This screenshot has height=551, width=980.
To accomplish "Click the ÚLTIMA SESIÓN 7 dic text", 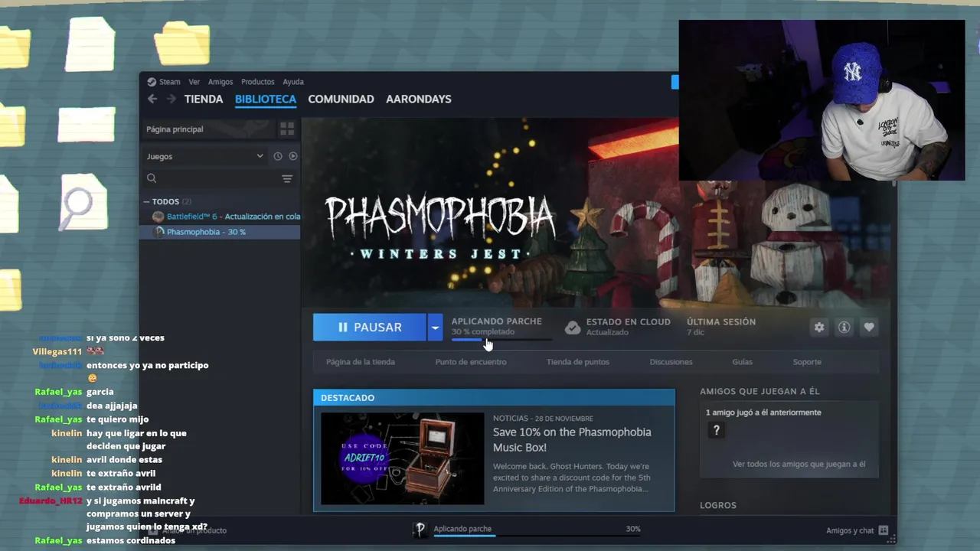I will pyautogui.click(x=721, y=327).
